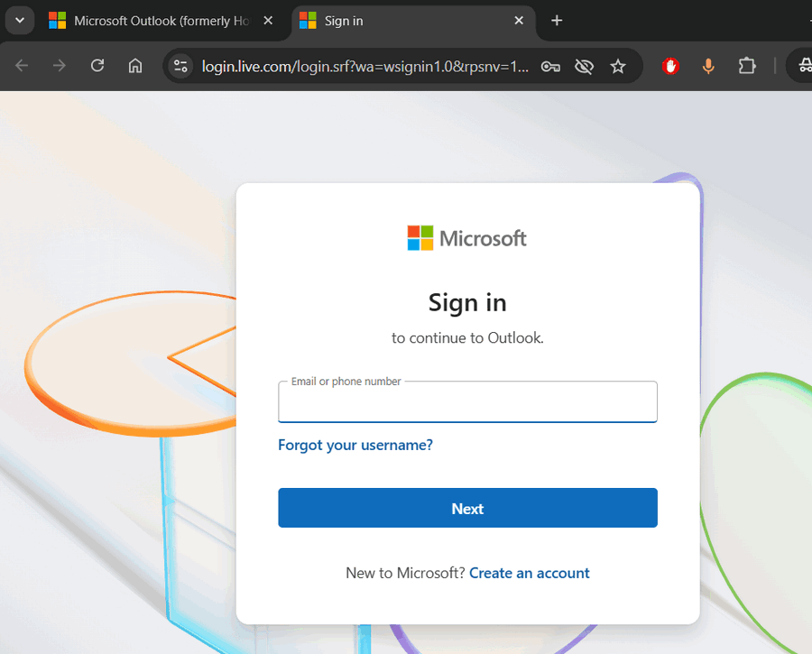
Task: Close the Sign in tab
Action: pyautogui.click(x=519, y=20)
